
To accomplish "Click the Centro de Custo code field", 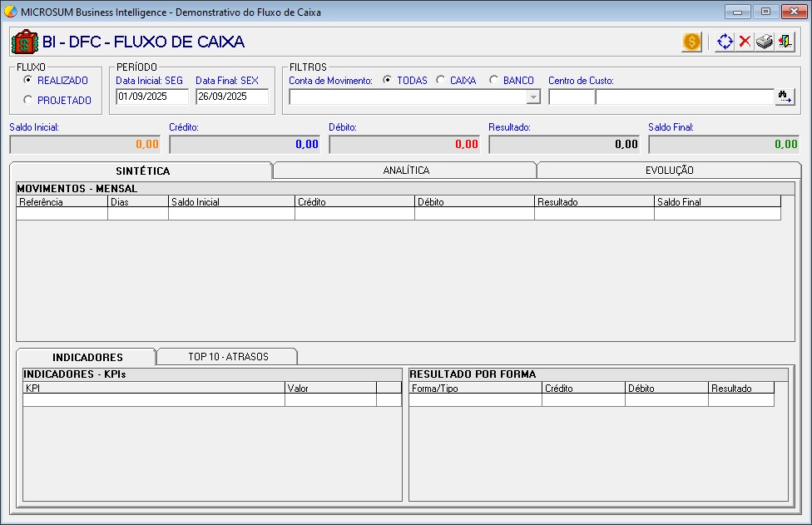I will [x=572, y=97].
